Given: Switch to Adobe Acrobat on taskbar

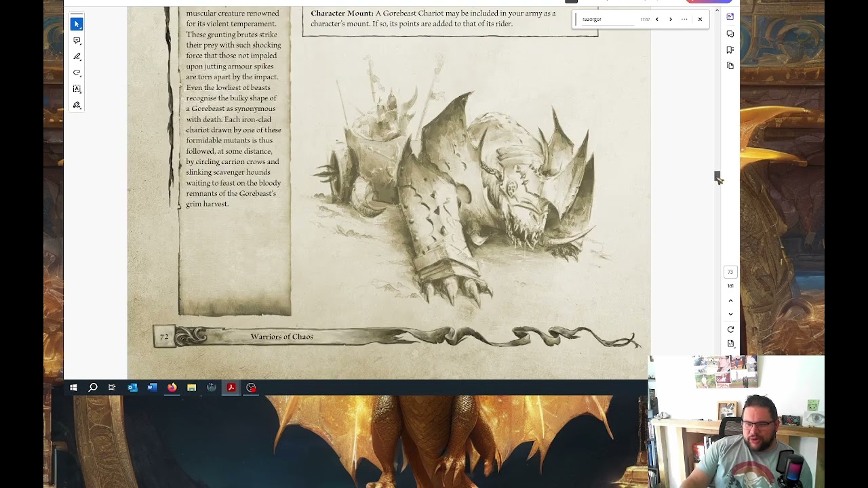Looking at the screenshot, I should [x=231, y=388].
